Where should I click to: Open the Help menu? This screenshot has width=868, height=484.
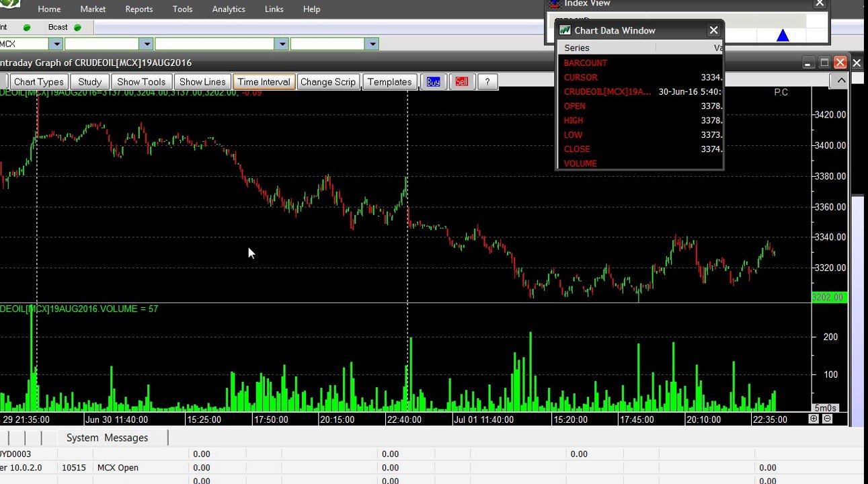pos(311,9)
